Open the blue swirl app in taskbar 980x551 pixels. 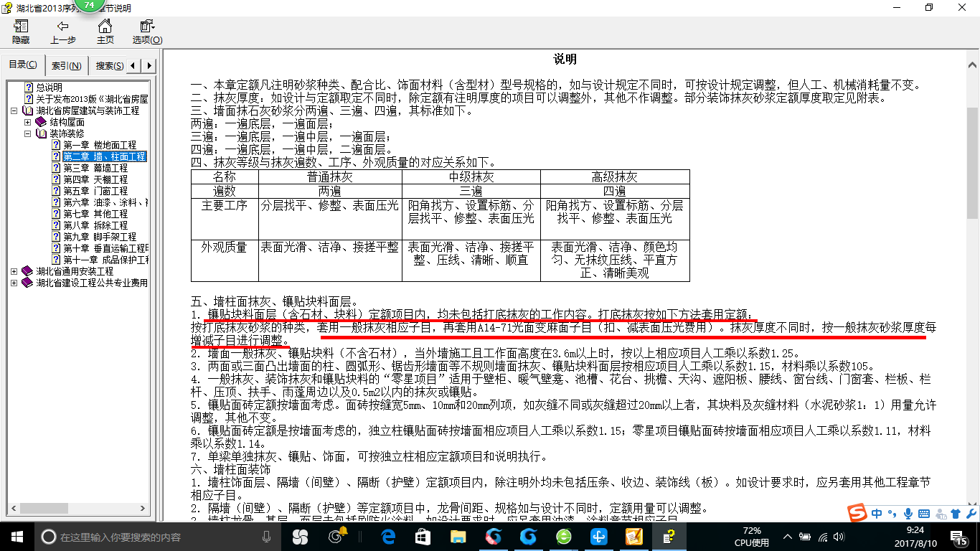pyautogui.click(x=528, y=536)
